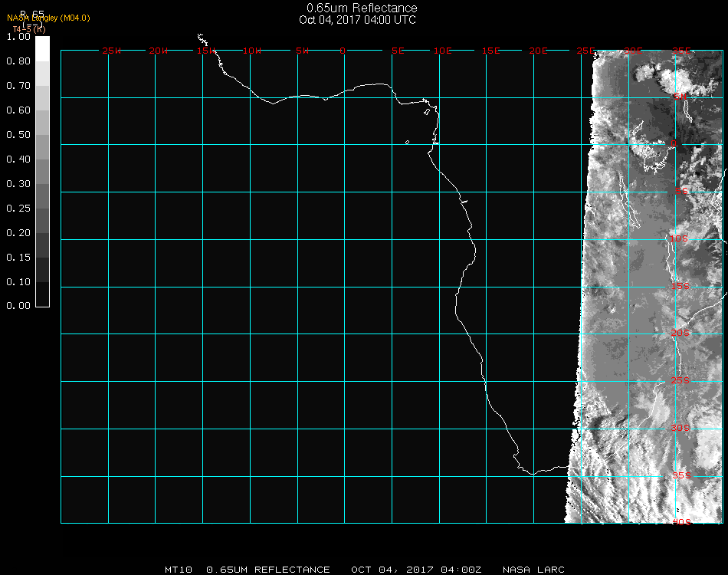Click the black 0.00 end of the reflectance colorbar
This screenshot has width=728, height=575.
coord(42,301)
